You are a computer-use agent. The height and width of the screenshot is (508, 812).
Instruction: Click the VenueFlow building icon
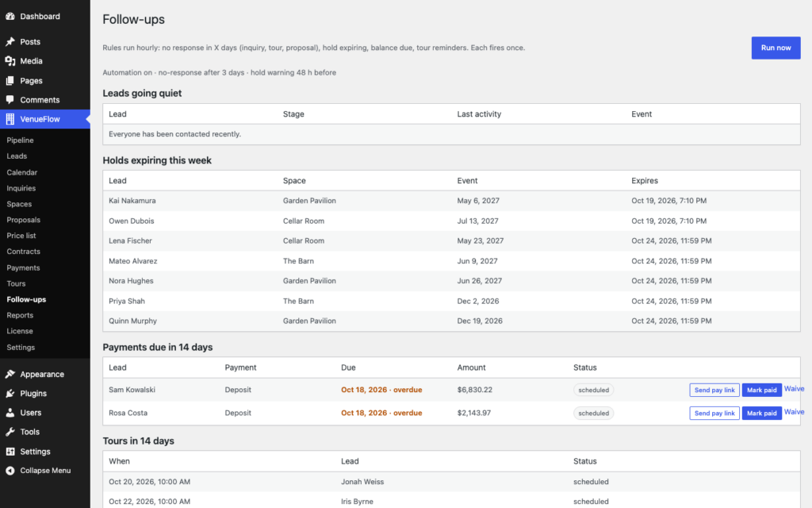point(10,119)
